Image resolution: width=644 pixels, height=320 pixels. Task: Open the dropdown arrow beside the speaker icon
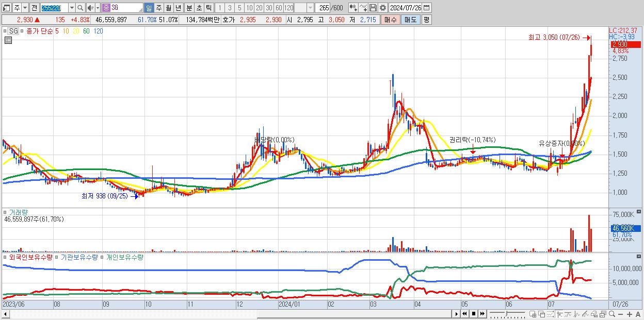pos(97,8)
